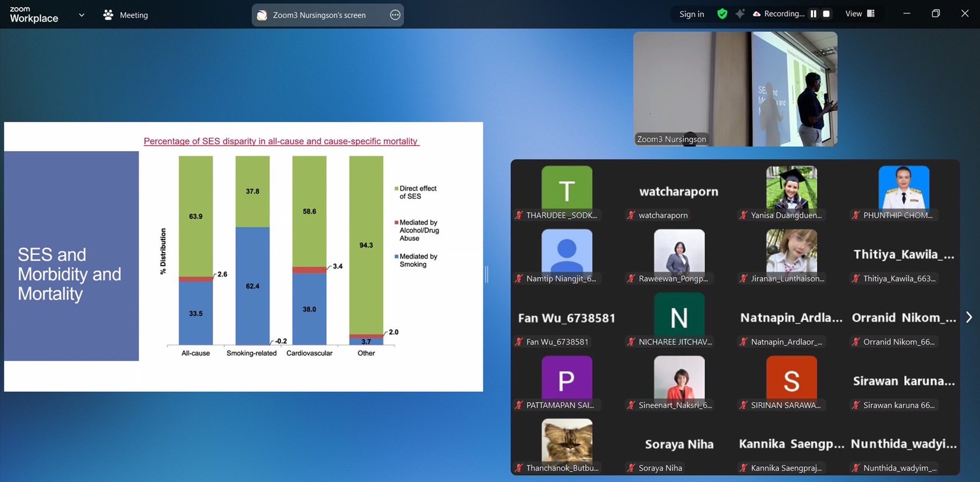Open the View layout menu
Image resolution: width=980 pixels, height=482 pixels.
click(860, 14)
